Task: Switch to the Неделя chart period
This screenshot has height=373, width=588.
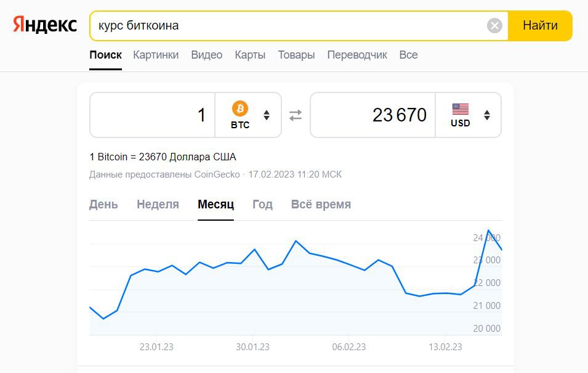Action: click(x=158, y=204)
